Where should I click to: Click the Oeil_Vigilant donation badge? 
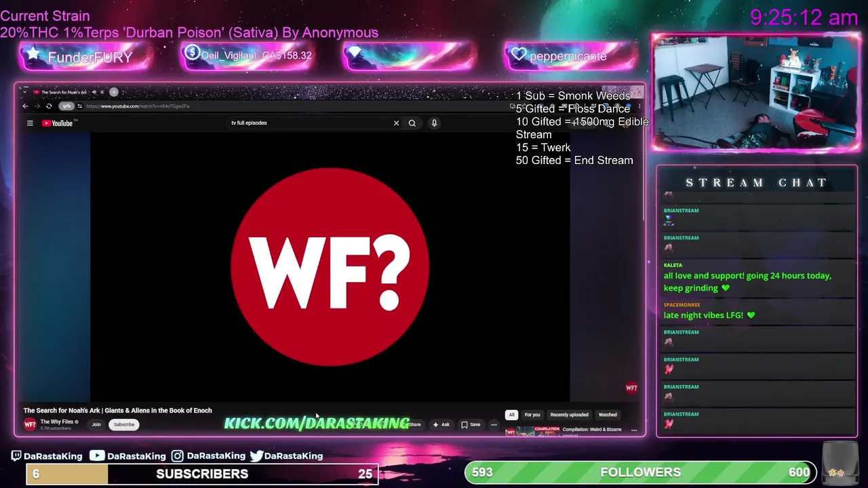point(247,56)
